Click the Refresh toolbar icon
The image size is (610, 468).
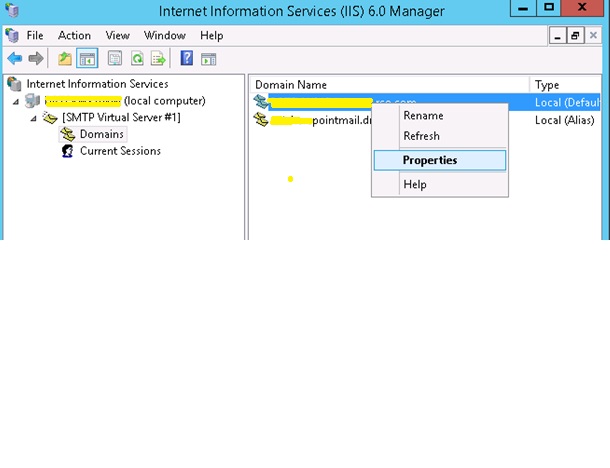(x=137, y=59)
